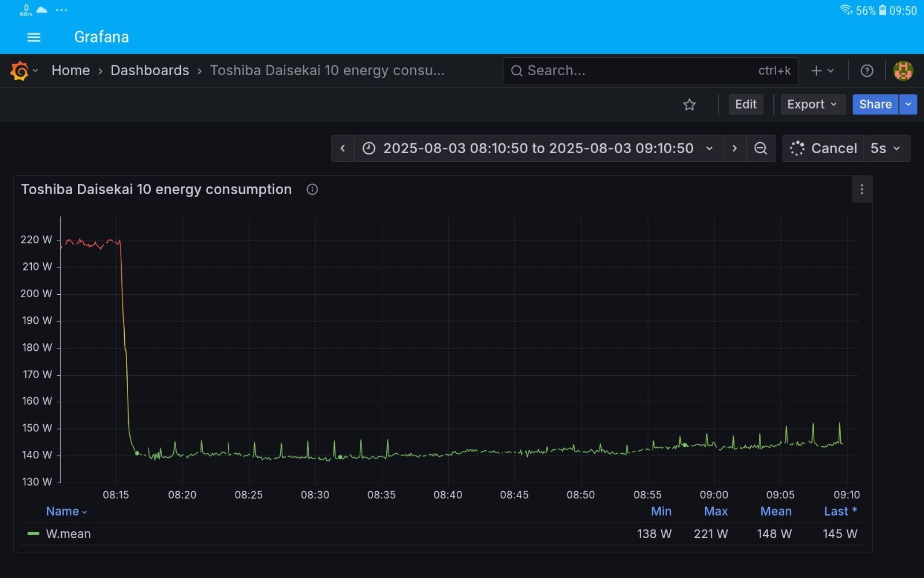This screenshot has height=578, width=924.
Task: Open the 5s refresh interval dropdown
Action: pyautogui.click(x=886, y=149)
